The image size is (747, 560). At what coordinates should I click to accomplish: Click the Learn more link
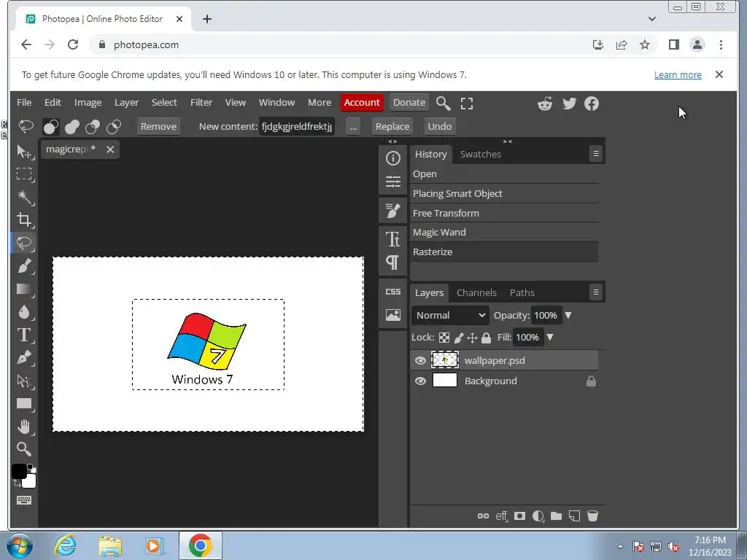click(x=678, y=75)
